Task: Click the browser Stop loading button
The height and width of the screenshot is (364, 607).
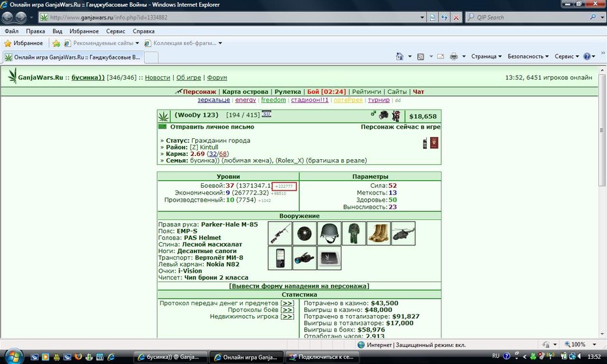Action: [x=456, y=18]
